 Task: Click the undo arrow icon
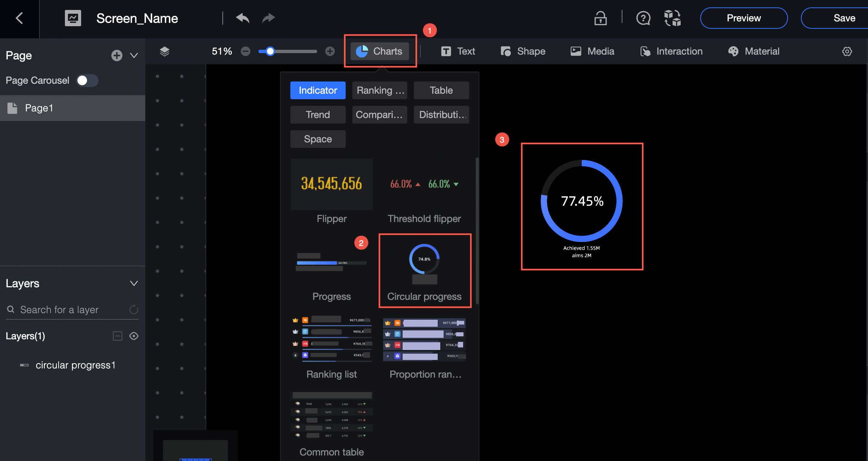pos(242,18)
